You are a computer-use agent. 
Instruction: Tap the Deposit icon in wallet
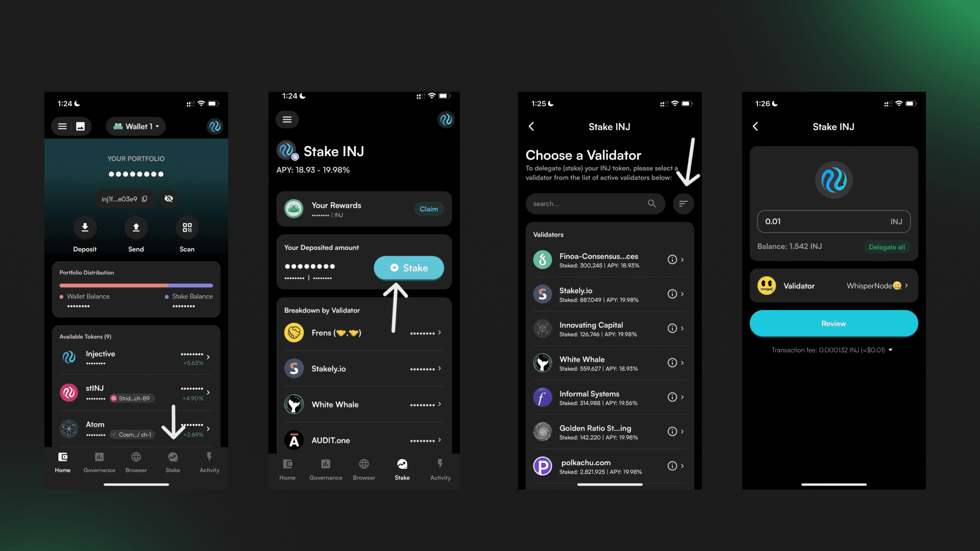tap(85, 229)
